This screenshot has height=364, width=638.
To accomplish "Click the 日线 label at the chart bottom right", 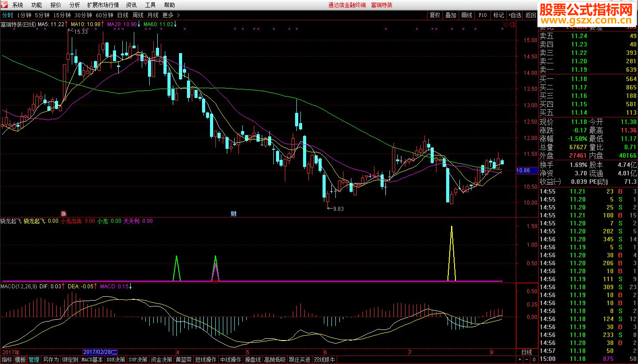I will point(527,352).
